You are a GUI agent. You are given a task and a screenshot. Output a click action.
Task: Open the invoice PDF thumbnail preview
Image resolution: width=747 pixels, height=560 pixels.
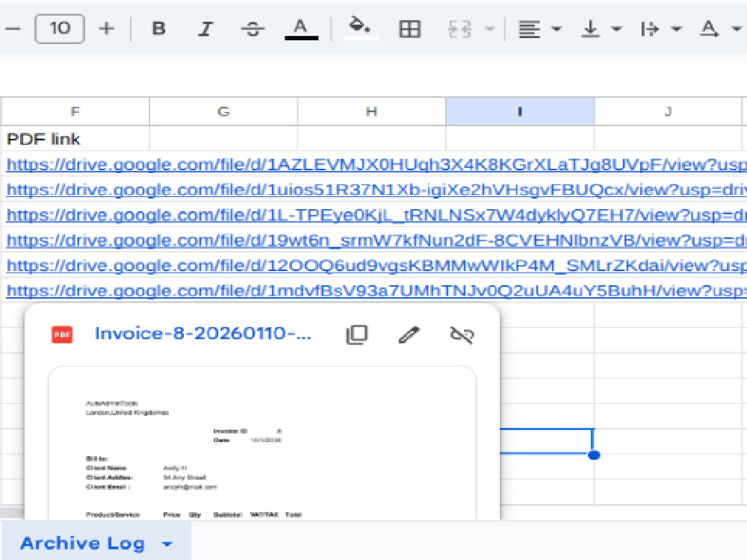tap(262, 443)
